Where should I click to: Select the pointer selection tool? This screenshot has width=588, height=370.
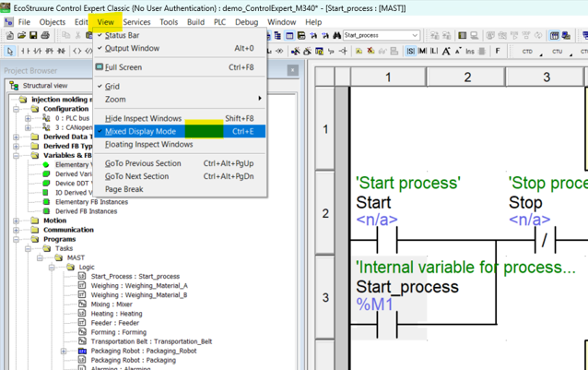(10, 51)
